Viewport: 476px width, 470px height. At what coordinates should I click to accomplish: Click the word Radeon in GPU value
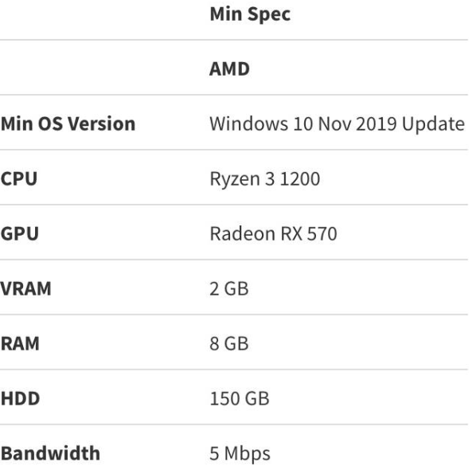[242, 234]
